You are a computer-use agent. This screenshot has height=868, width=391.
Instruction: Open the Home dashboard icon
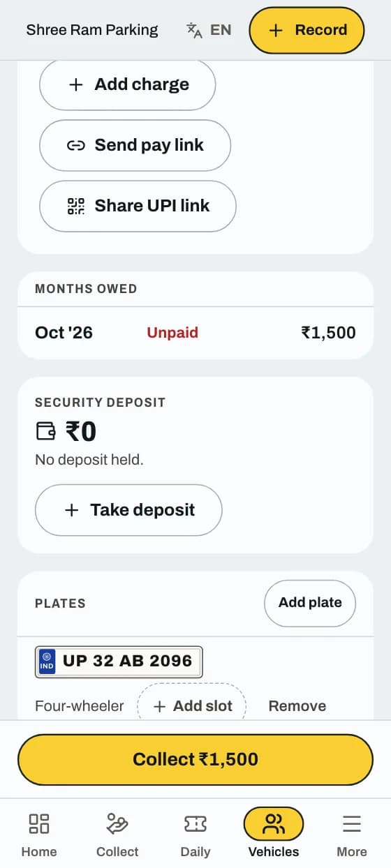point(39,823)
